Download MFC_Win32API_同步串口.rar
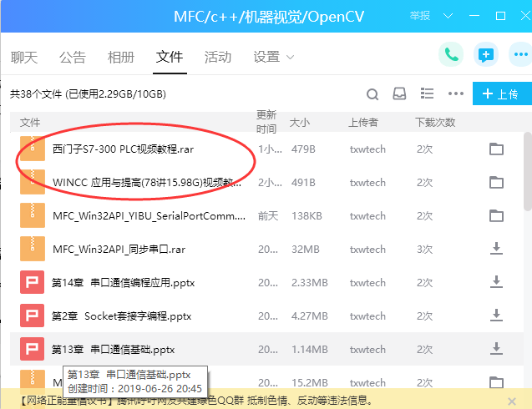 496,249
